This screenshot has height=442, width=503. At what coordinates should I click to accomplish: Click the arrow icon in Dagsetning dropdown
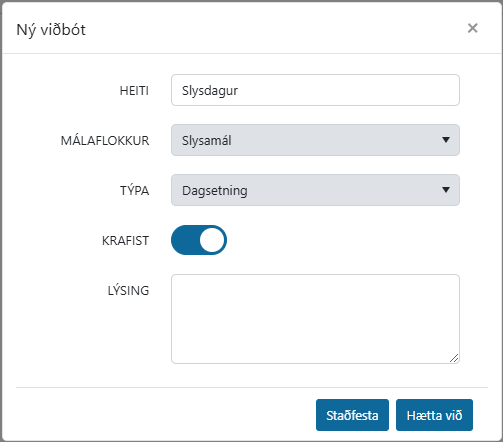click(x=446, y=190)
